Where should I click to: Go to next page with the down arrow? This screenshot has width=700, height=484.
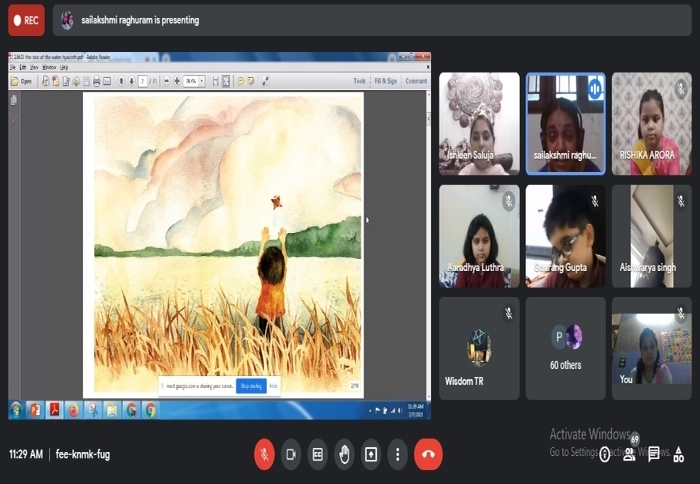[x=131, y=81]
